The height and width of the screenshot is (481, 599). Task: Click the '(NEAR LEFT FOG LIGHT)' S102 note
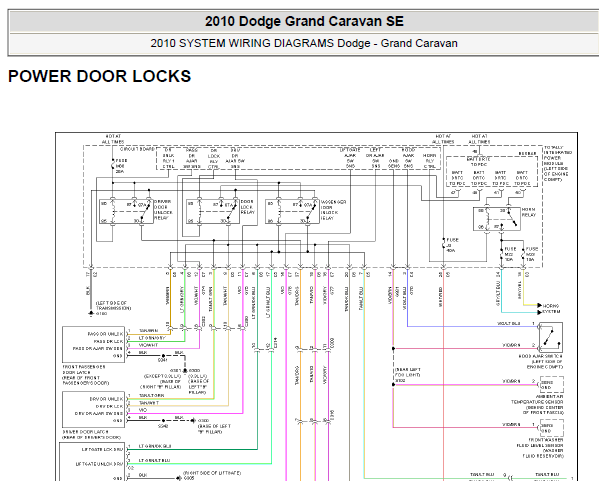coord(408,372)
